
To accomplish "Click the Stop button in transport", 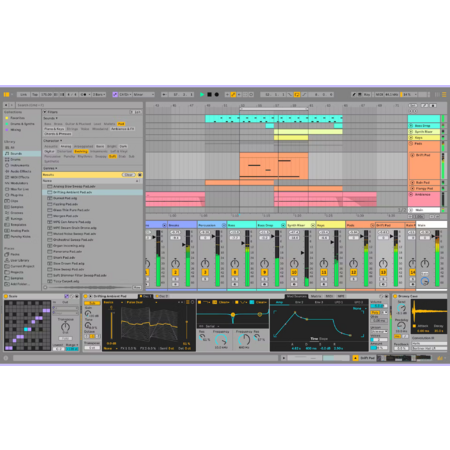I will tap(209, 95).
